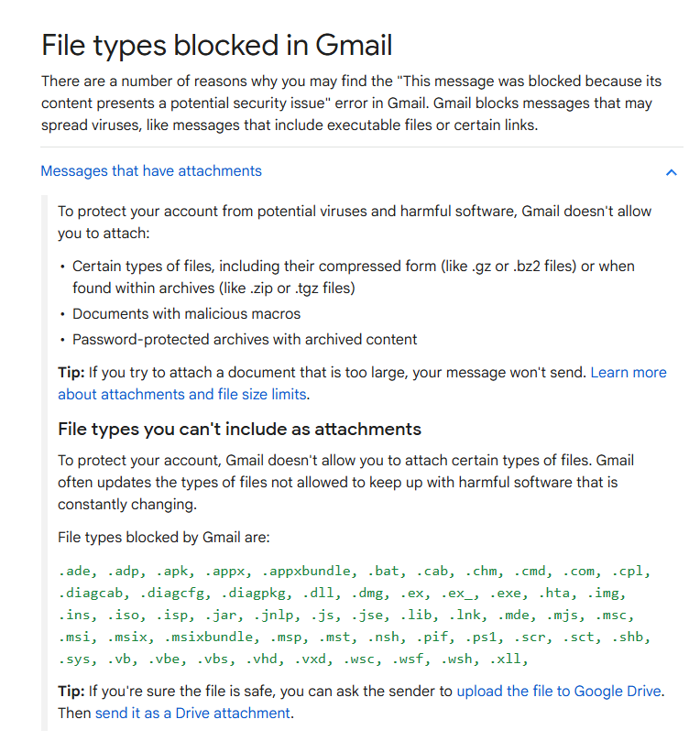Click the "Documents with malicious macros" bullet
Screen dimensions: 700x741
pos(186,314)
